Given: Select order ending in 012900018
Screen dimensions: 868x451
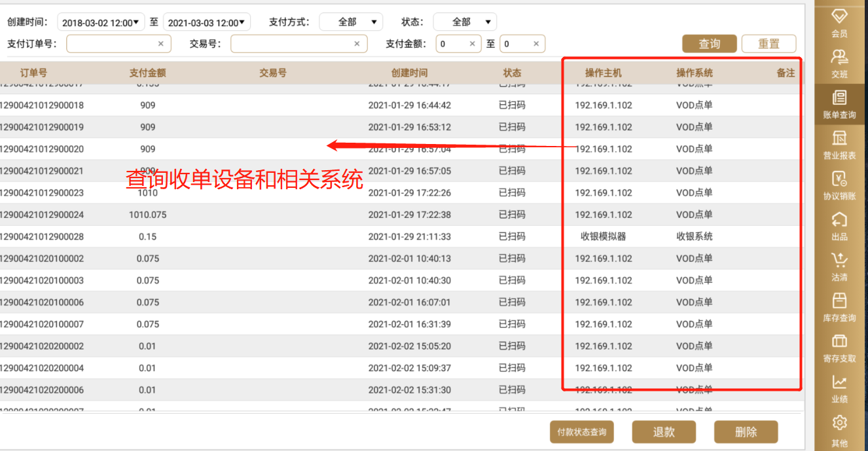Looking at the screenshot, I should 42,105.
